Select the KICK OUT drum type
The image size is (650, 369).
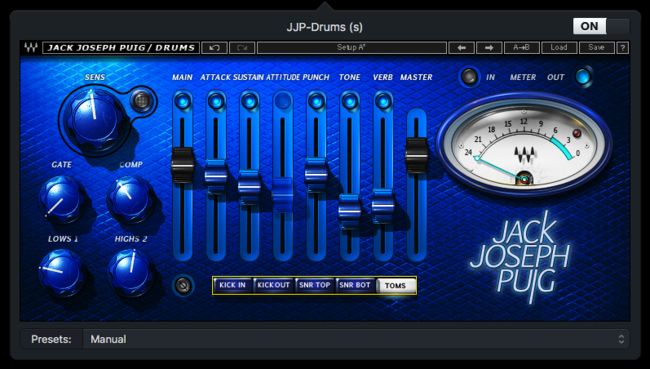click(273, 285)
